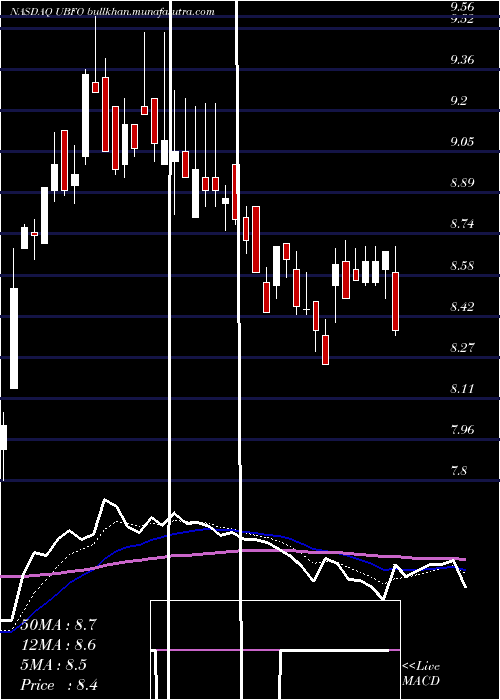Click the 8.89 price axis label
Image resolution: width=500 pixels, height=700 pixels.
[x=462, y=183]
